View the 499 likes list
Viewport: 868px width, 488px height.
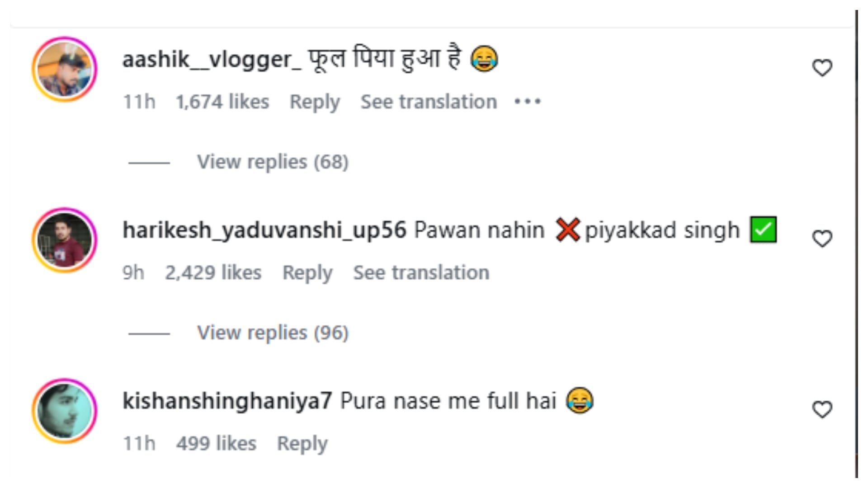216,443
